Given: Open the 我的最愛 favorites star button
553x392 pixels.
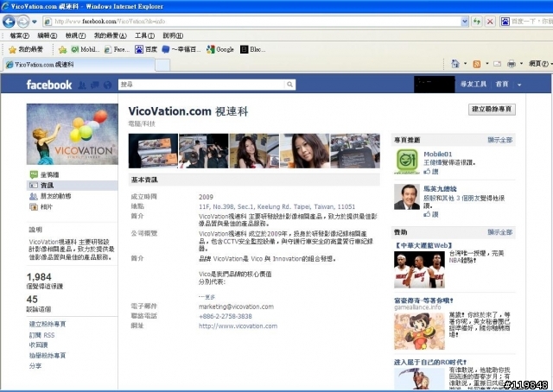Looking at the screenshot, I should [26, 50].
